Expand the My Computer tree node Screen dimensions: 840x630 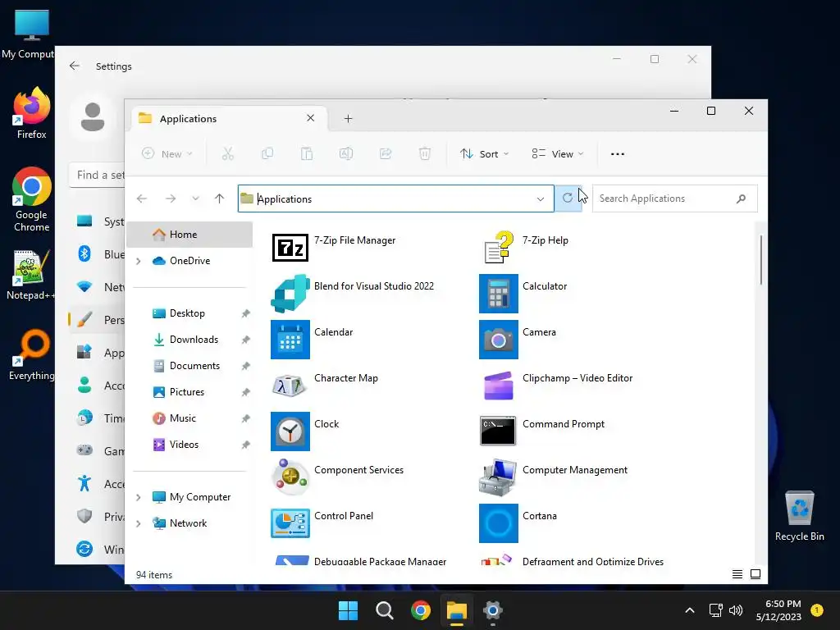[x=138, y=497]
